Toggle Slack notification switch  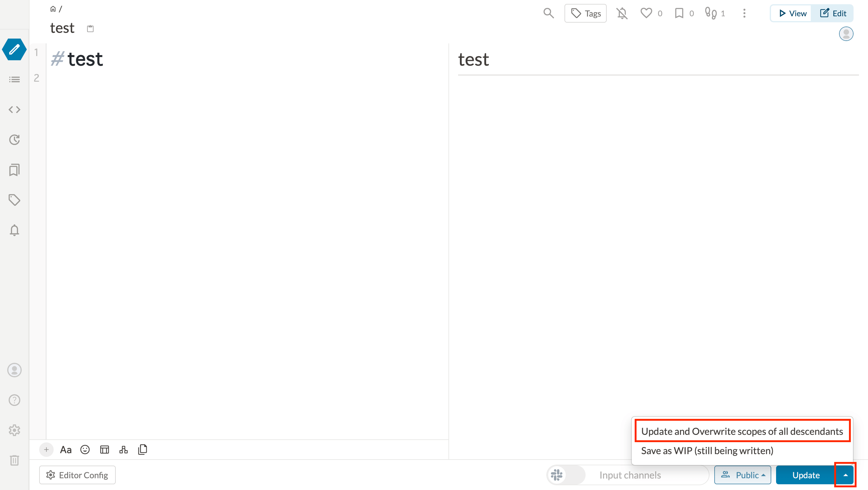pos(566,475)
